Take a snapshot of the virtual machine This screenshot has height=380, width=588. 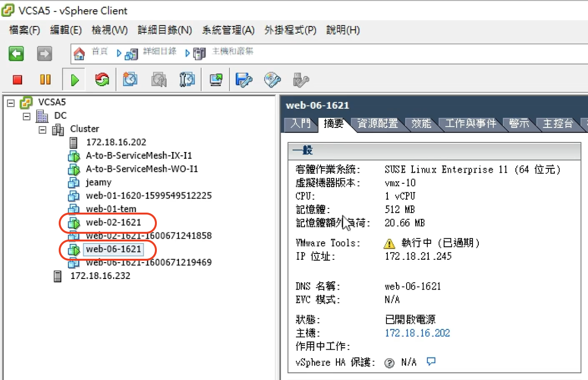130,79
